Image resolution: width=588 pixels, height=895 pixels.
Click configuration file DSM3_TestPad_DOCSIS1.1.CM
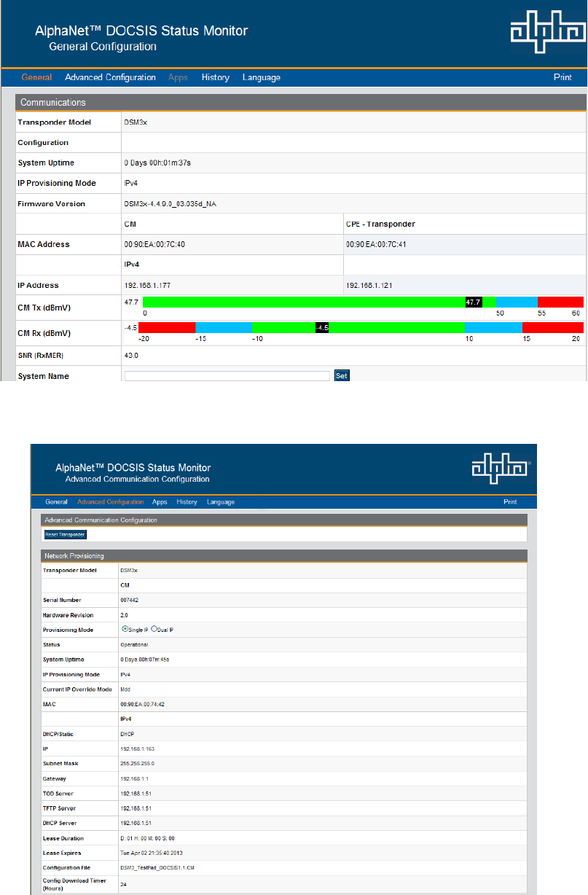pyautogui.click(x=157, y=868)
